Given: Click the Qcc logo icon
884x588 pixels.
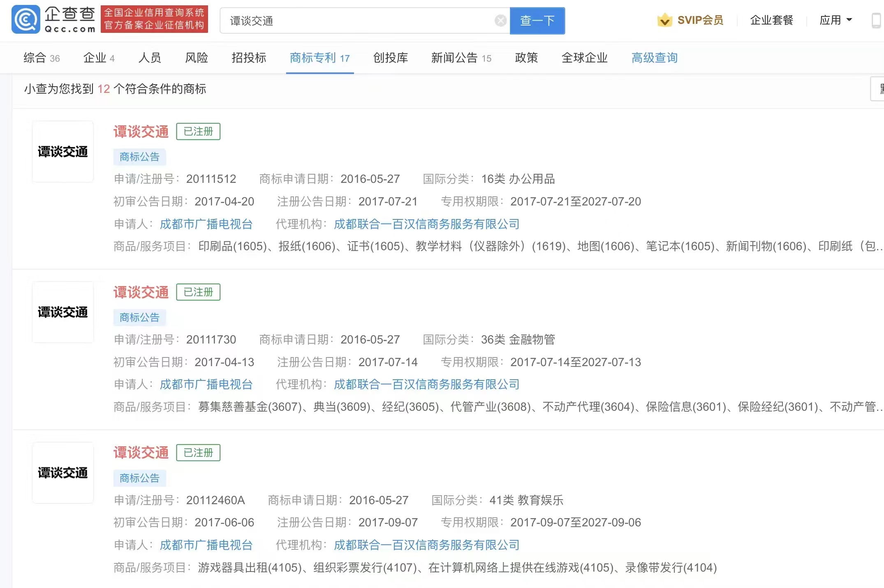Looking at the screenshot, I should (x=26, y=19).
